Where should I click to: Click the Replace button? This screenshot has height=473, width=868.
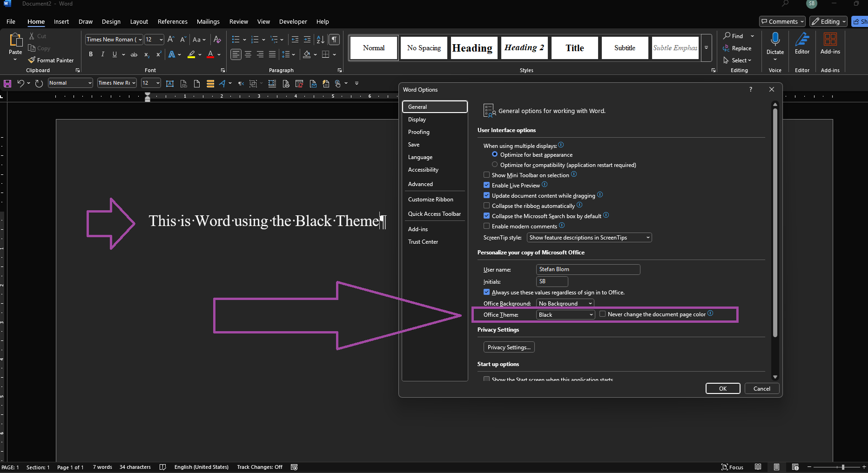(737, 48)
